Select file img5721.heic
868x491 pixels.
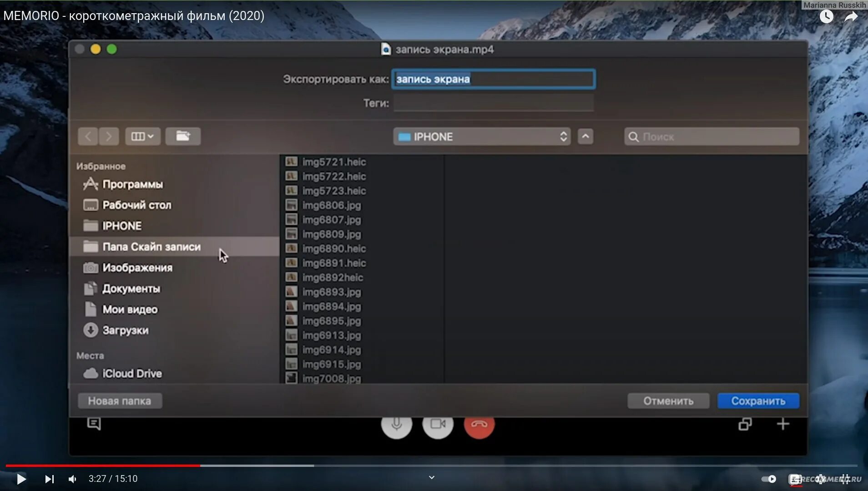click(334, 162)
